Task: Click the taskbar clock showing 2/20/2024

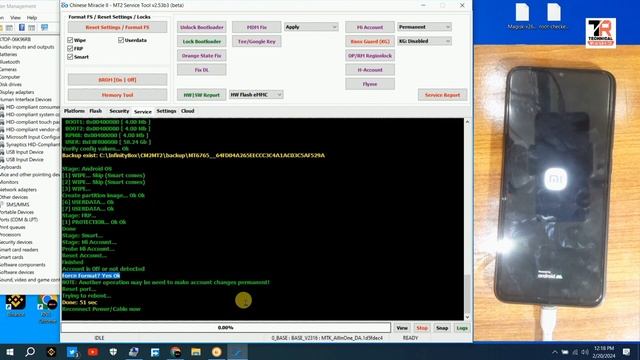Action: point(604,352)
